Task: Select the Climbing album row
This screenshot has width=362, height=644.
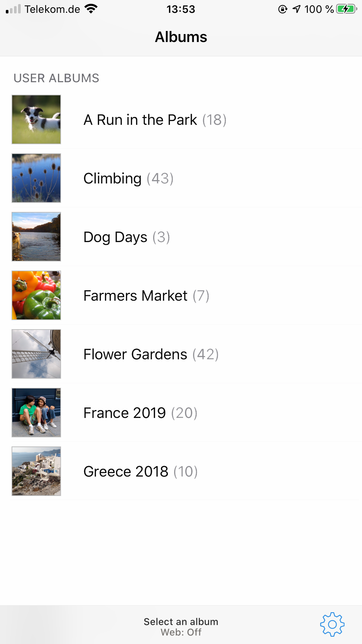Action: point(128,178)
